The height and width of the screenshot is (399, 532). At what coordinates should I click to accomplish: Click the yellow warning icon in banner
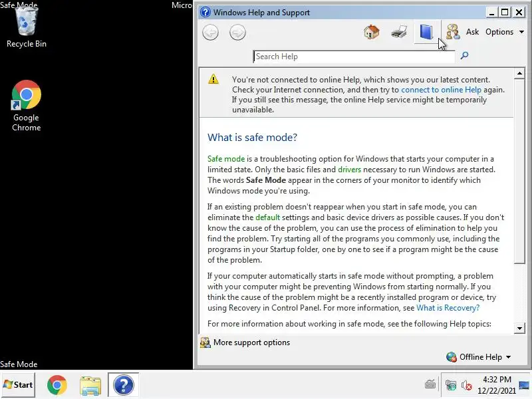(213, 79)
